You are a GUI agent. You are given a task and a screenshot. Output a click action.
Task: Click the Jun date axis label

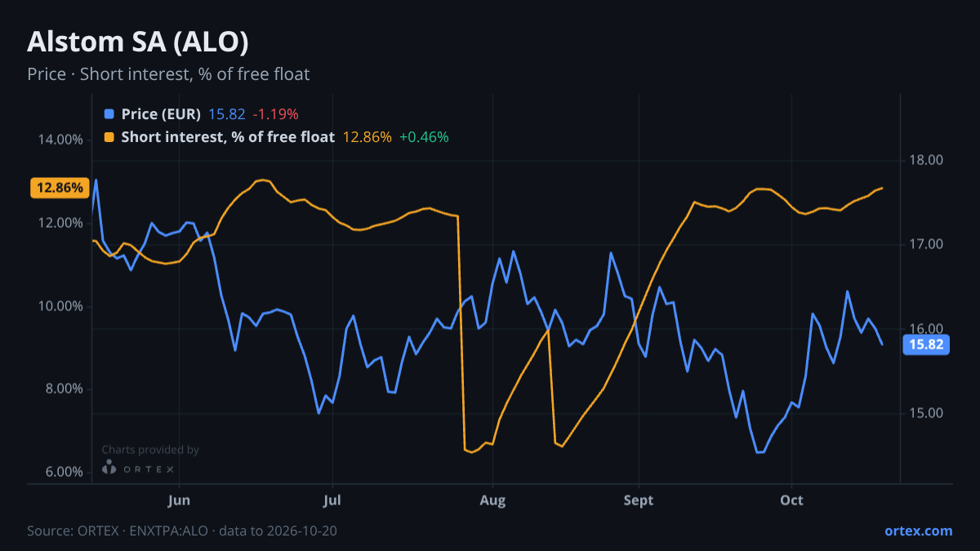178,500
